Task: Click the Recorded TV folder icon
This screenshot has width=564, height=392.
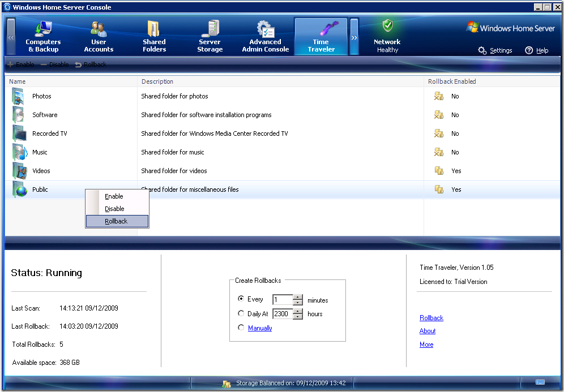Action: tap(19, 133)
